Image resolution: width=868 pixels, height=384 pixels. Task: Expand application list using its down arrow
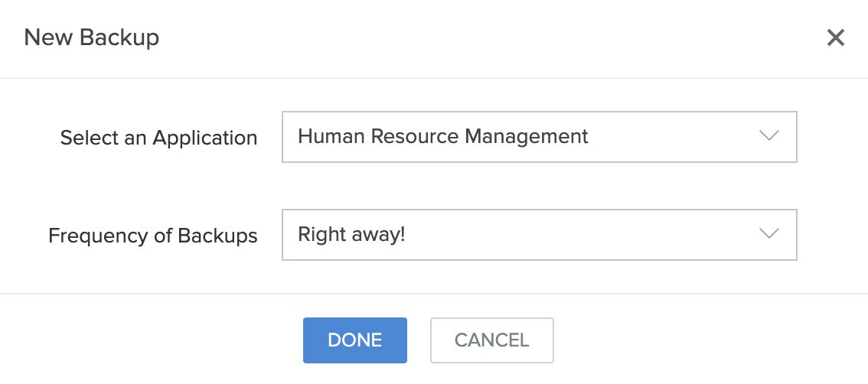[768, 136]
